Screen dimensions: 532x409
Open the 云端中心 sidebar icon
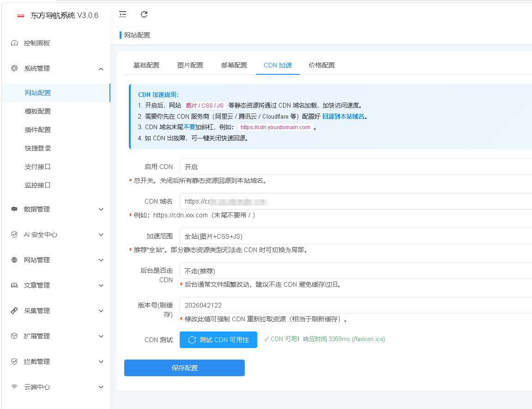point(14,386)
